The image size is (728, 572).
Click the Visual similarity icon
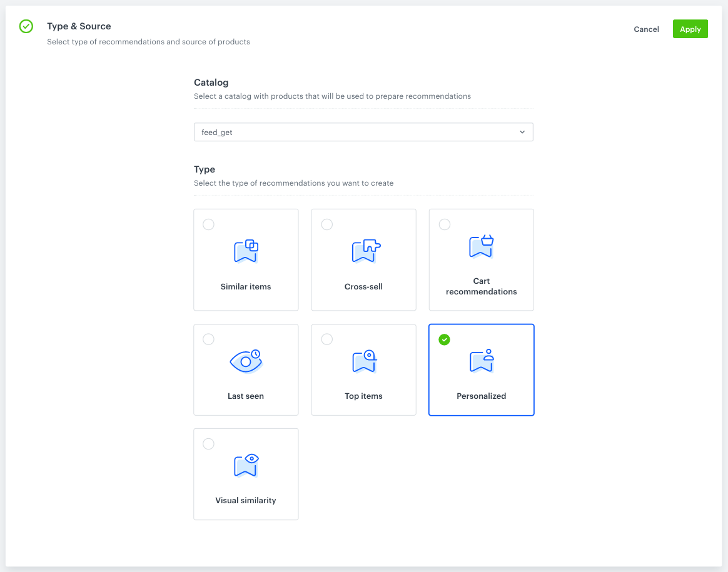(246, 464)
